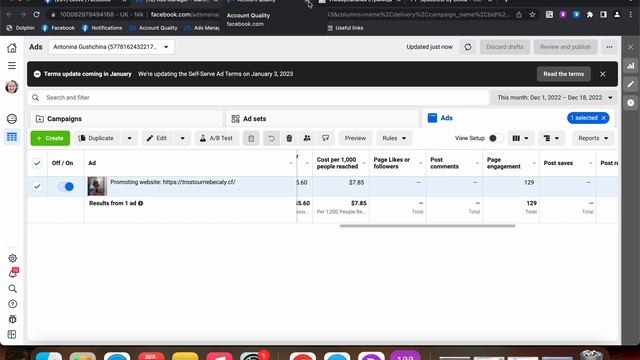Click the search magnifier in left sidebar

pos(13,289)
